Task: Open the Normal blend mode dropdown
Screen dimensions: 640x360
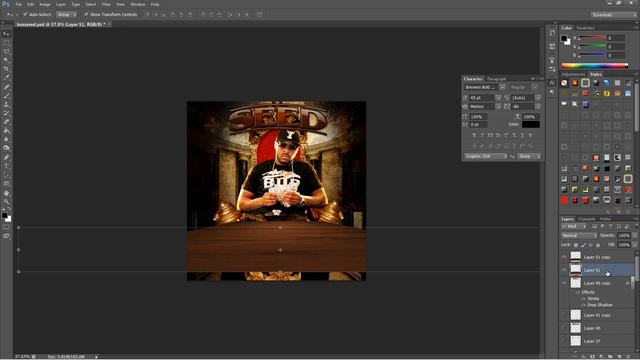Action: (579, 236)
